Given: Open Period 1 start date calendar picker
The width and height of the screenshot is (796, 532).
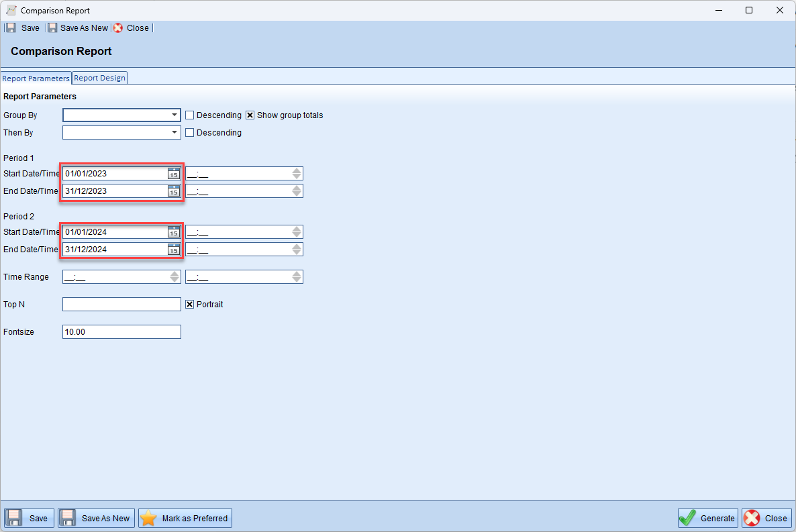Looking at the screenshot, I should (x=175, y=173).
